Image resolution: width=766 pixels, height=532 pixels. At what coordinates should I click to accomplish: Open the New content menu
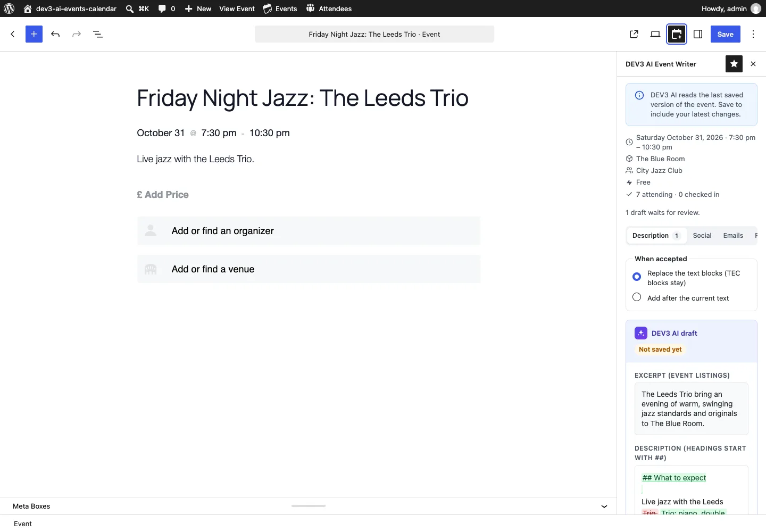pos(198,9)
